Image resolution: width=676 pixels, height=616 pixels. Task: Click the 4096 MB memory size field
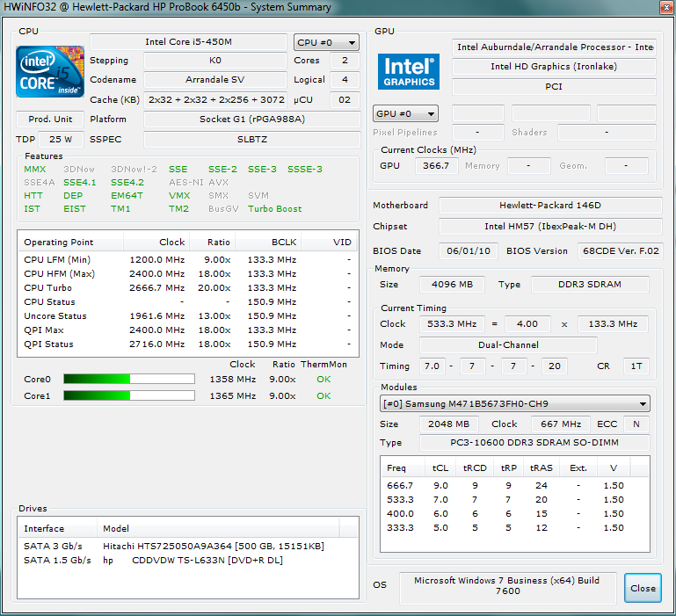[452, 285]
